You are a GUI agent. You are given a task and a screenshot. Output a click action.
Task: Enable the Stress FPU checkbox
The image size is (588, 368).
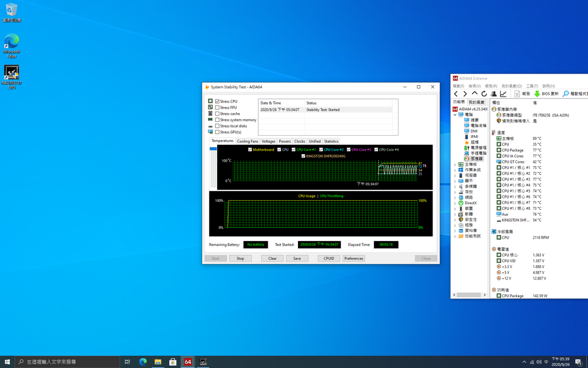pyautogui.click(x=217, y=108)
